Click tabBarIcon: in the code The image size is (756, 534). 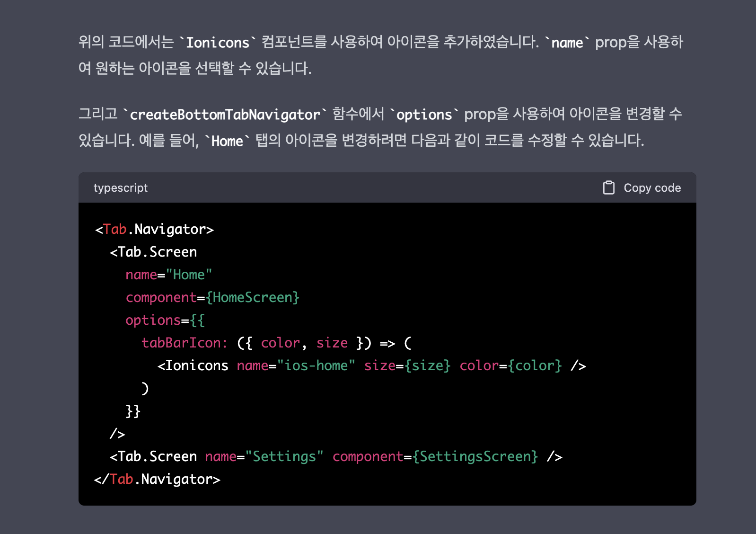point(185,343)
